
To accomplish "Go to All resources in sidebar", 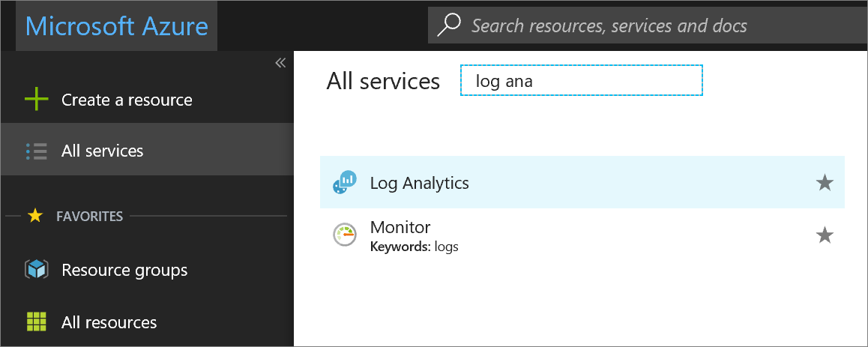I will pos(109,322).
